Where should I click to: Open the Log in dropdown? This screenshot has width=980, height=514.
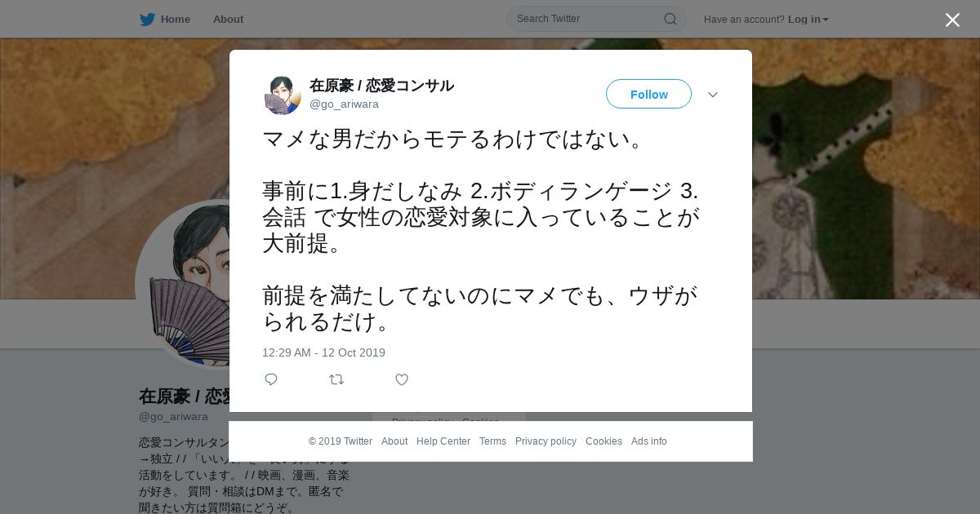[x=808, y=20]
